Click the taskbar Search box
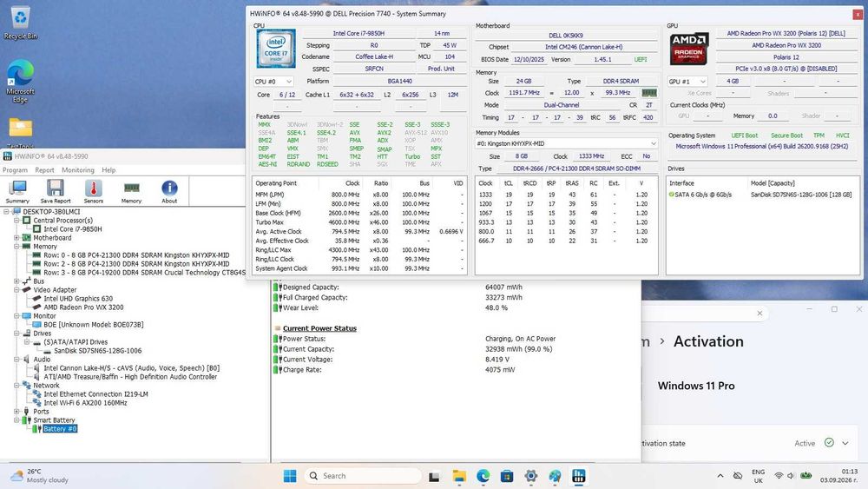 362,476
